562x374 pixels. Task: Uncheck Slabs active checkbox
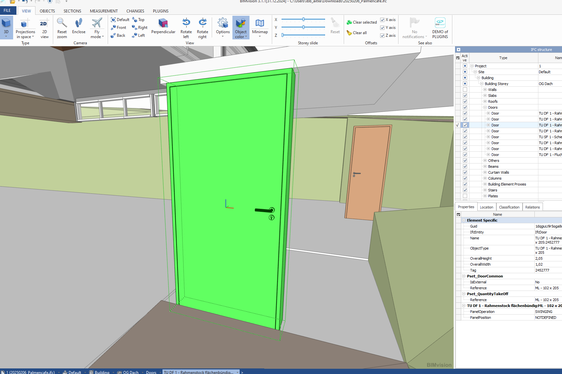pyautogui.click(x=465, y=96)
